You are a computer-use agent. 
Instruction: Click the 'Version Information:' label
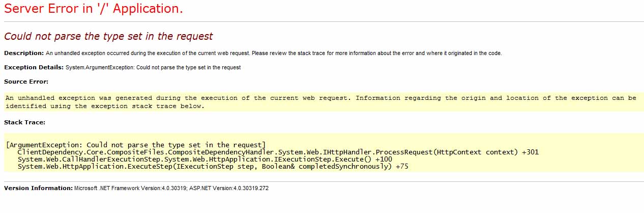(x=38, y=188)
